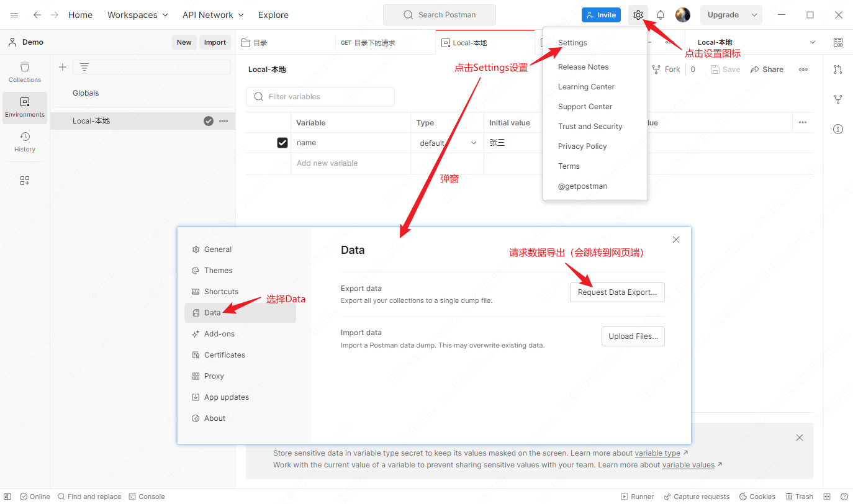This screenshot has height=504, width=853.
Task: Open Trash from the status bar
Action: [x=800, y=497]
